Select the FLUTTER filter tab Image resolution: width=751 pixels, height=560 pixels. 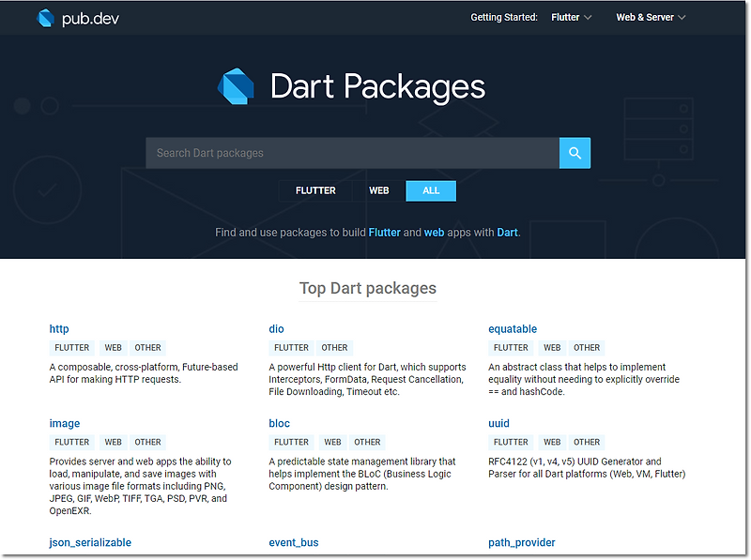(315, 190)
